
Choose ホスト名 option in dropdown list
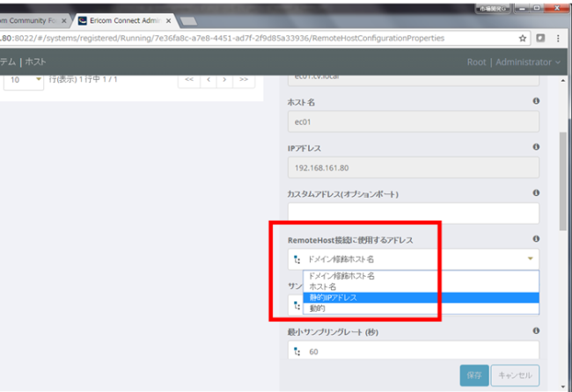[x=323, y=287]
